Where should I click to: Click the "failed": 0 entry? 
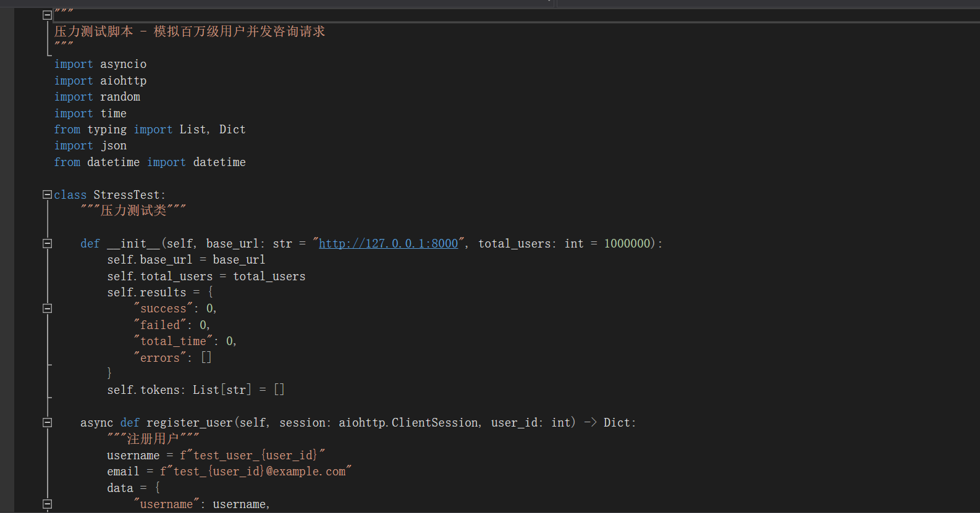point(172,325)
